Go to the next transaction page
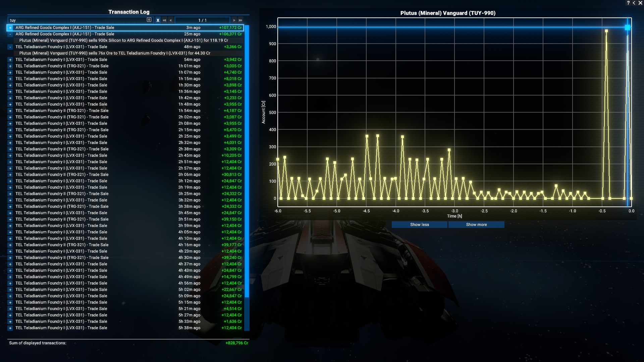The image size is (644, 362). coord(234,20)
